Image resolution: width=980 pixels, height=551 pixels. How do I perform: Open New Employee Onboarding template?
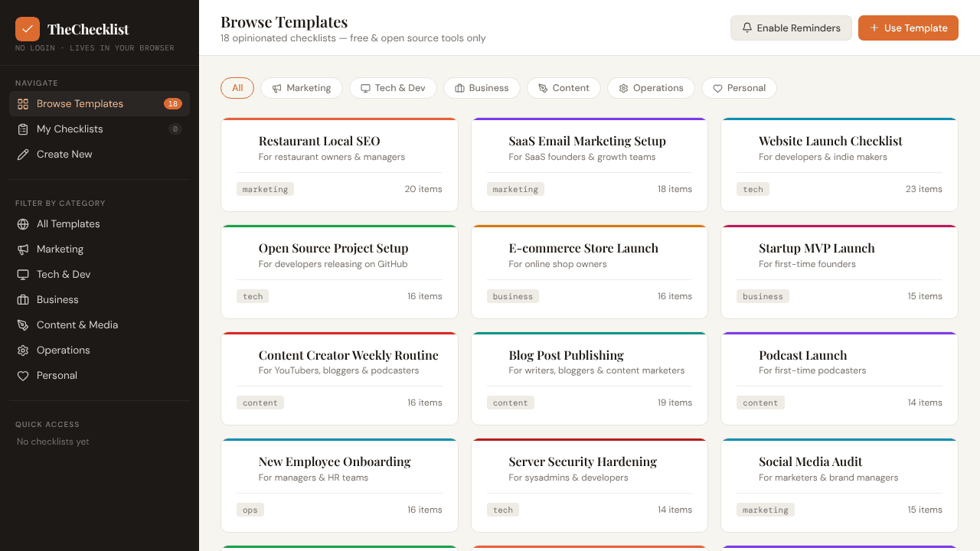tap(339, 485)
